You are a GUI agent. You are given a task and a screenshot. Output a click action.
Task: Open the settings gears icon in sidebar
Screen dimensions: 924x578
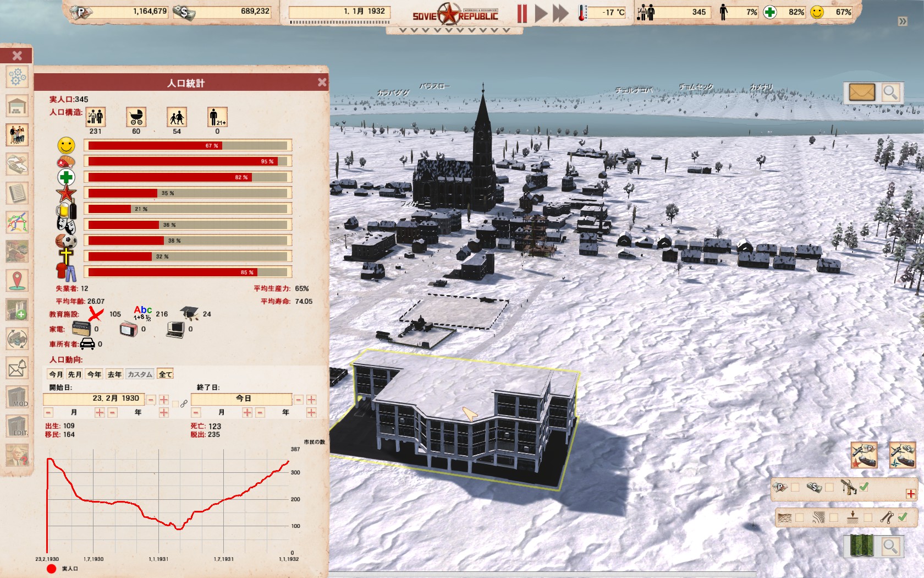(17, 77)
